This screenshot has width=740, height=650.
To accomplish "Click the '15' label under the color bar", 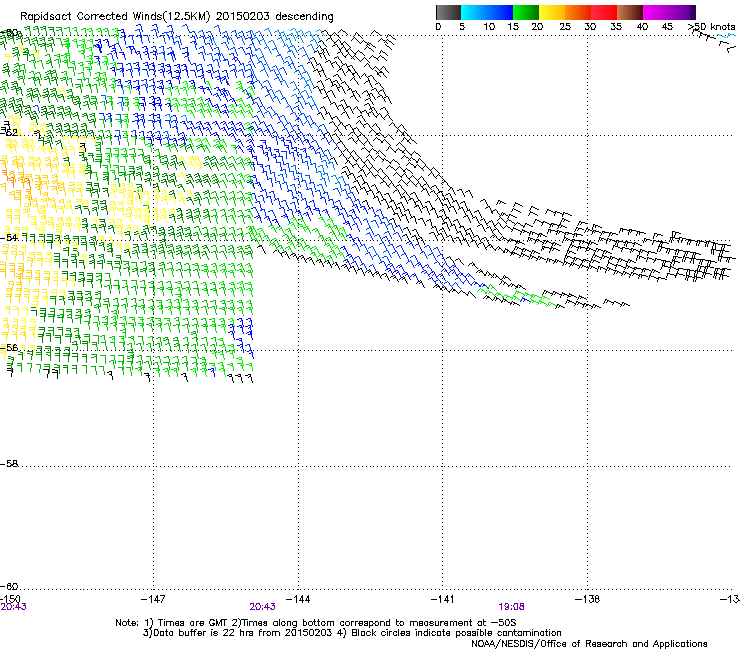I will (x=513, y=27).
